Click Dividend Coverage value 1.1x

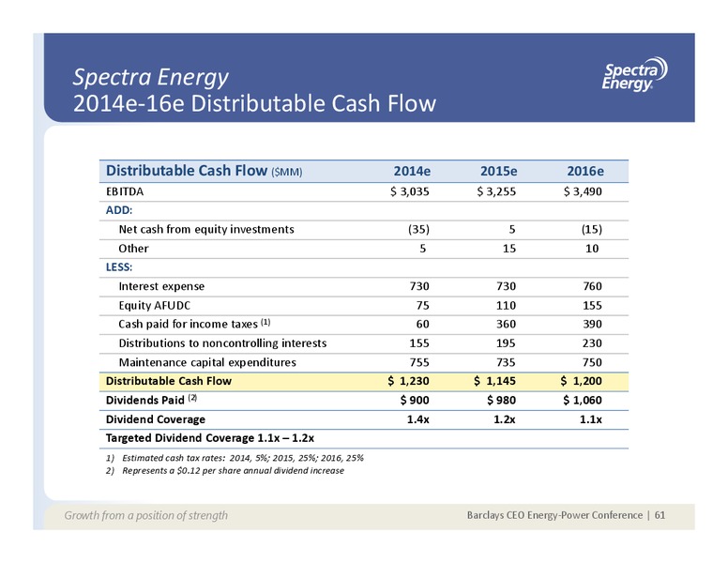[x=591, y=419]
